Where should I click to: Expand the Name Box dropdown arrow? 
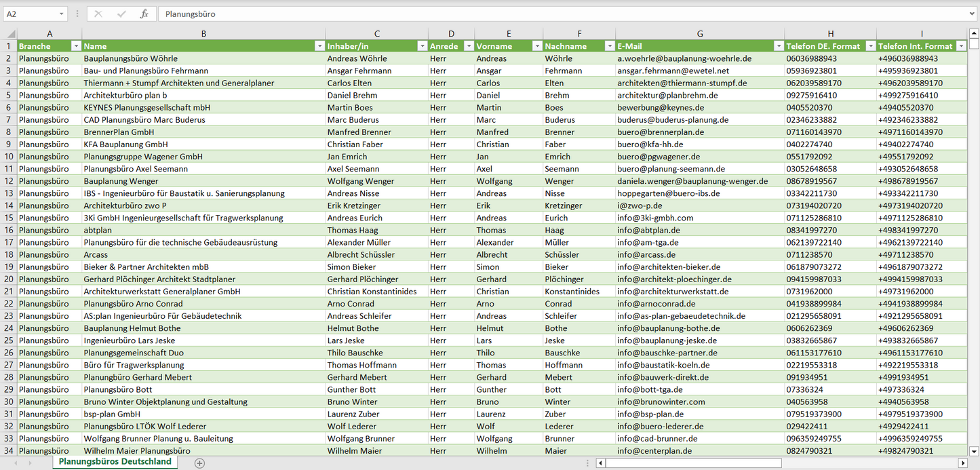[x=62, y=14]
